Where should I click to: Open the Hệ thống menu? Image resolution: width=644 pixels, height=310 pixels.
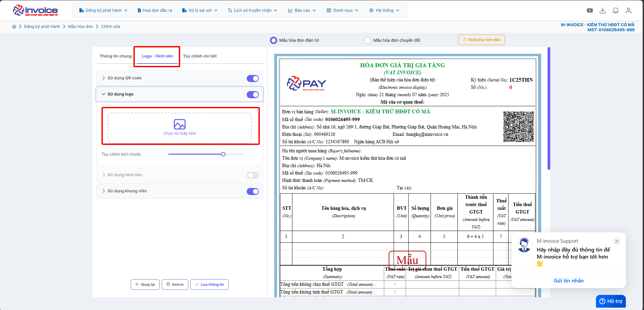point(384,10)
